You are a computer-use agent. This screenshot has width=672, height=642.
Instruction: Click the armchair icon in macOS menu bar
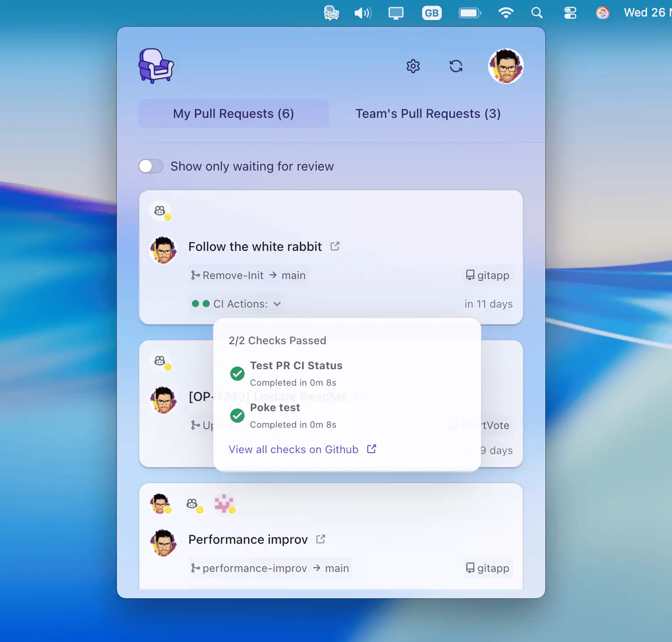[x=331, y=13]
